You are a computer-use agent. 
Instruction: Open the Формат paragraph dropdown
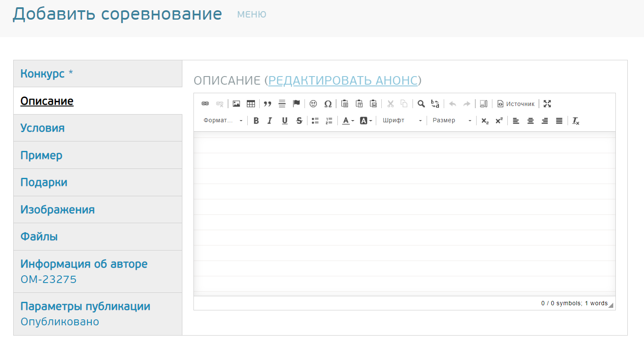click(223, 121)
